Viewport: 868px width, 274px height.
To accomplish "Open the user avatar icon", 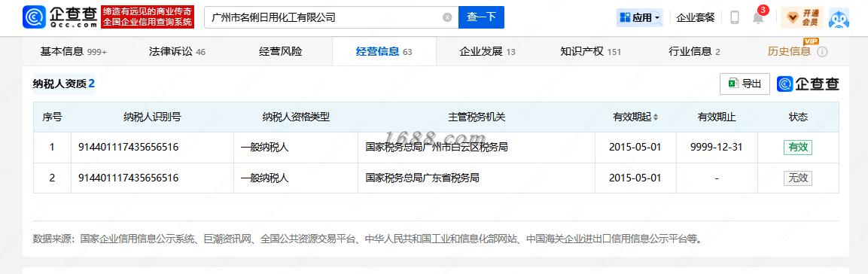I will point(839,18).
